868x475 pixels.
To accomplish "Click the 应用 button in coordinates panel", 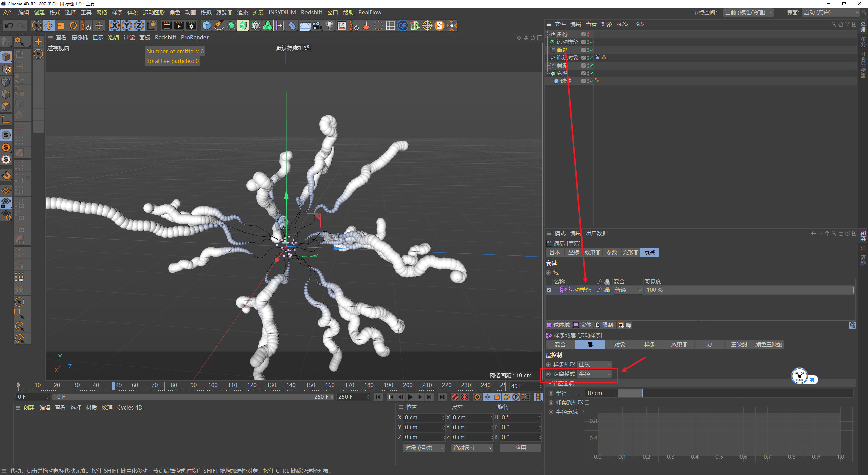I will [520, 448].
